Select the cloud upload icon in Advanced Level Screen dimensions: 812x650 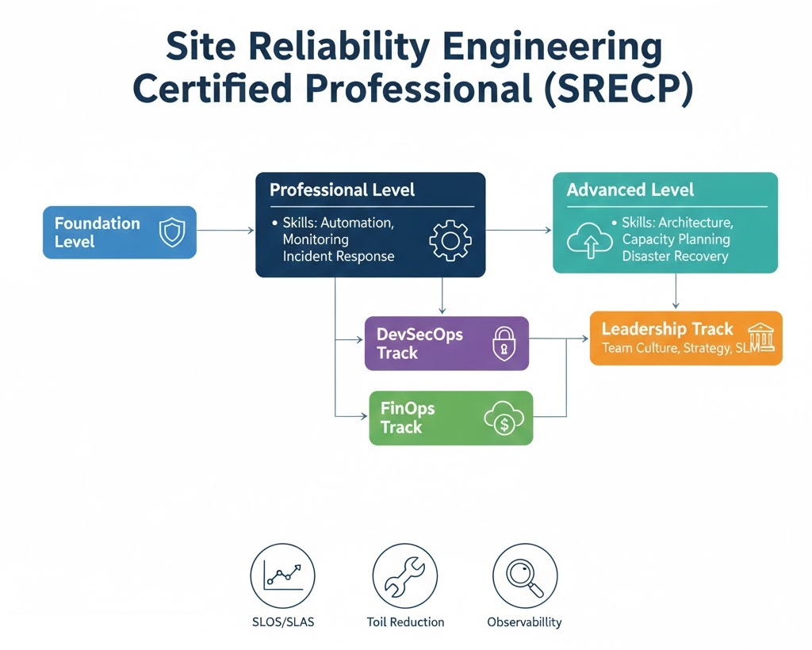click(588, 239)
